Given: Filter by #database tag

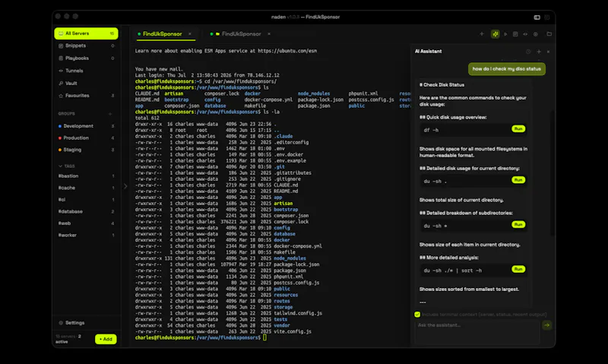Looking at the screenshot, I should coord(86,211).
